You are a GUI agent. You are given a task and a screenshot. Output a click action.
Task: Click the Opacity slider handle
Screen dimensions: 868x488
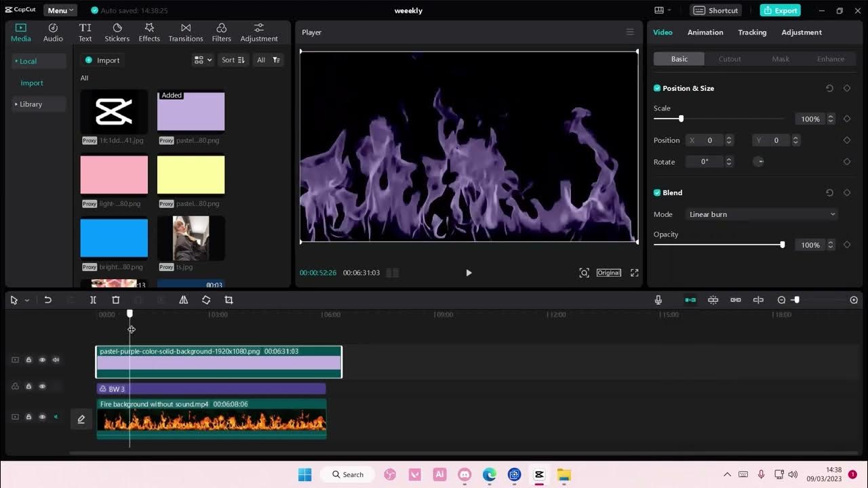pyautogui.click(x=782, y=245)
